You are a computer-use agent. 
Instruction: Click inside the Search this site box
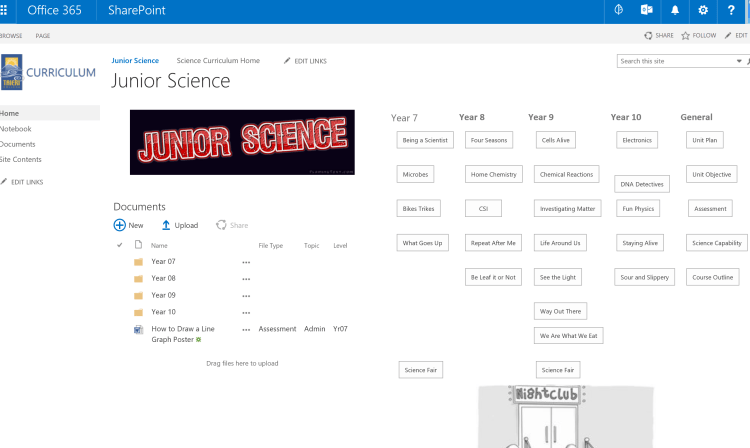coord(675,61)
